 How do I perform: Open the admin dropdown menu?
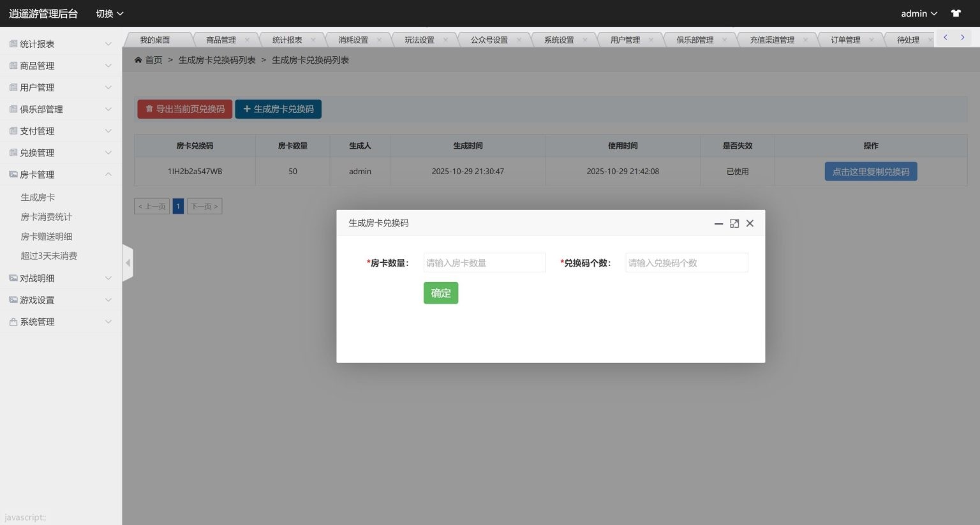coord(919,13)
